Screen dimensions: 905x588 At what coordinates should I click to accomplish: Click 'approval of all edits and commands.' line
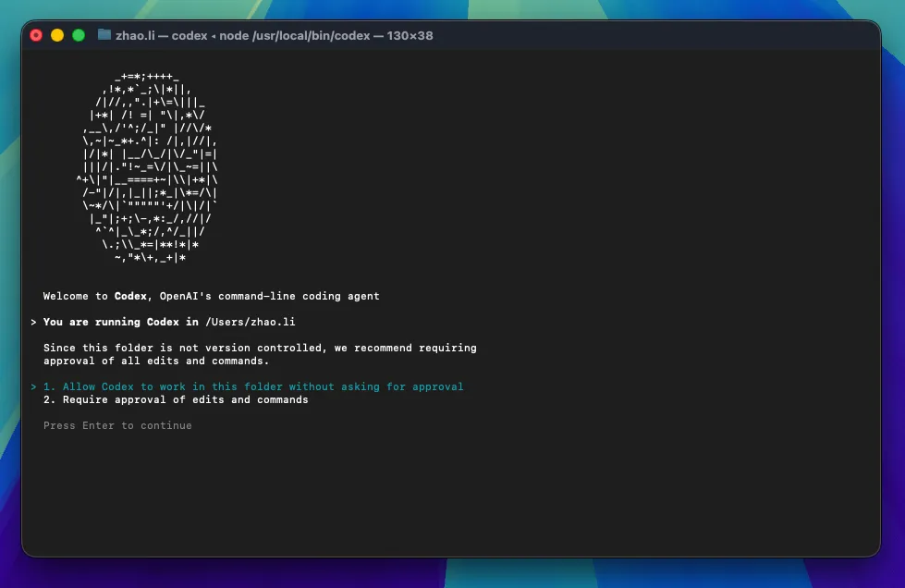pyautogui.click(x=155, y=361)
